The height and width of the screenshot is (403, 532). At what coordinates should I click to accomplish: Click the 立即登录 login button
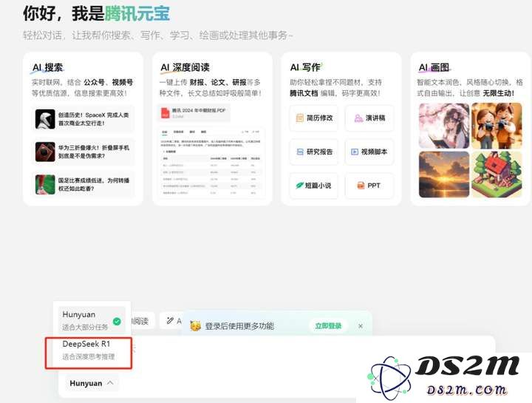click(328, 326)
